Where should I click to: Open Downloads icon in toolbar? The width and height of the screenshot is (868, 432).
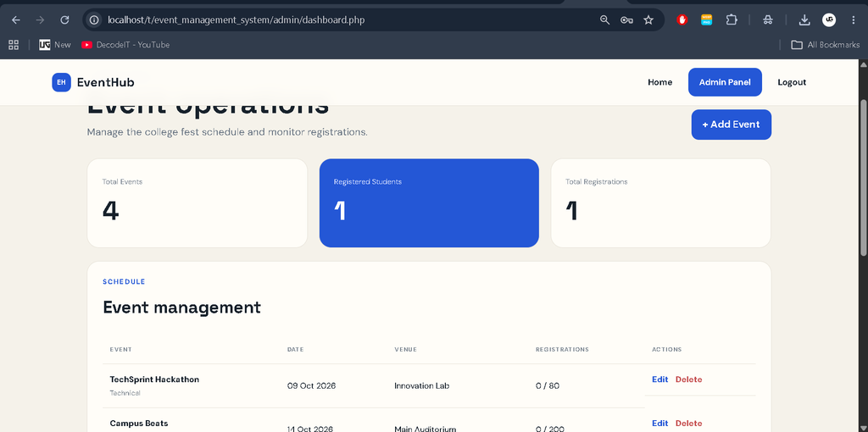(x=804, y=20)
